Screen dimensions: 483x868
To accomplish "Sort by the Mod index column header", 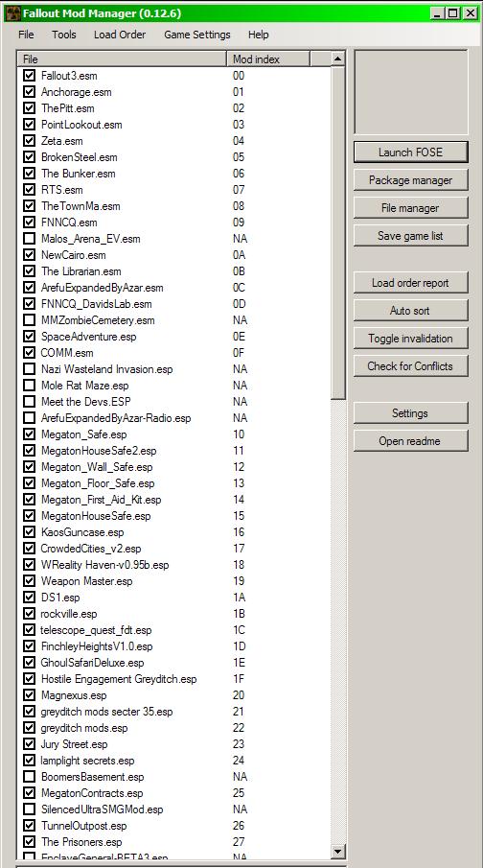I will click(267, 59).
